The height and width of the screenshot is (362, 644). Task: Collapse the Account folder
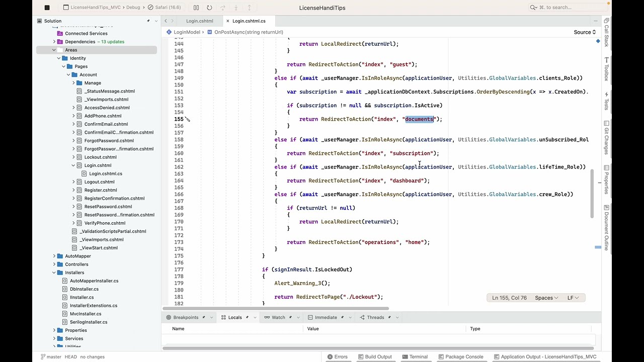pyautogui.click(x=68, y=74)
